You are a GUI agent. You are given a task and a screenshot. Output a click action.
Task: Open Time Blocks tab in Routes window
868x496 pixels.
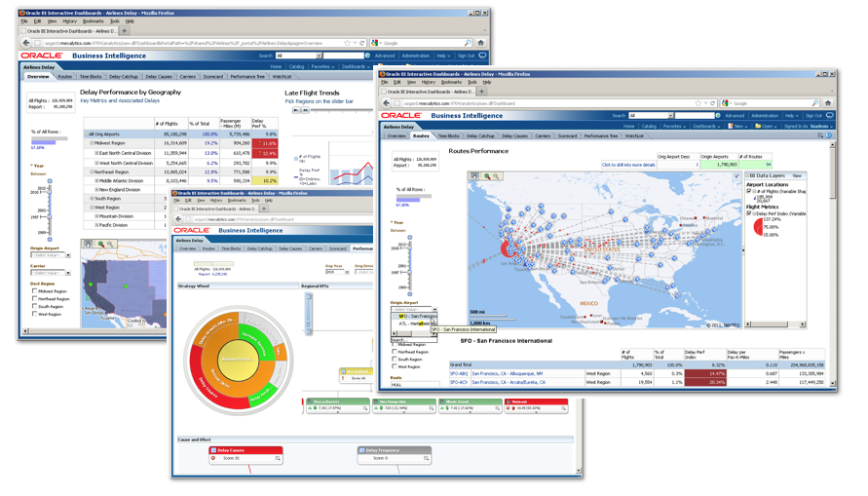tap(448, 135)
